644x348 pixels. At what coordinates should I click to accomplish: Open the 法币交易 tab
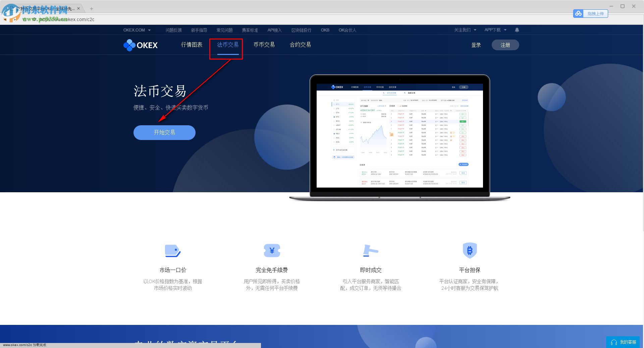coord(228,45)
